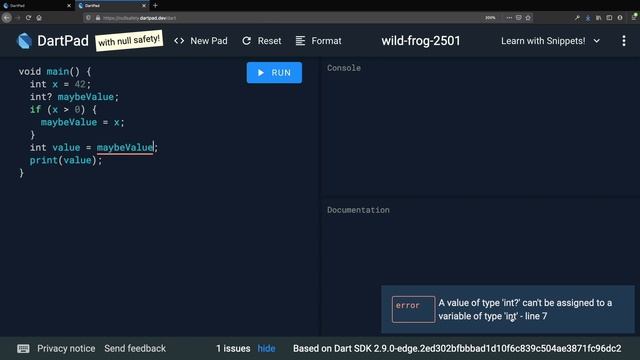Toggle the browser sidebar icon

609,18
